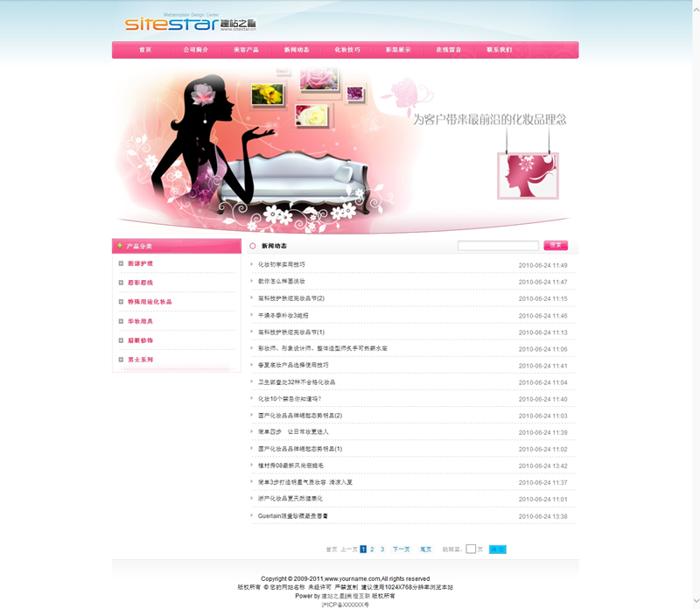Click the 上一页 previous page link

[349, 549]
